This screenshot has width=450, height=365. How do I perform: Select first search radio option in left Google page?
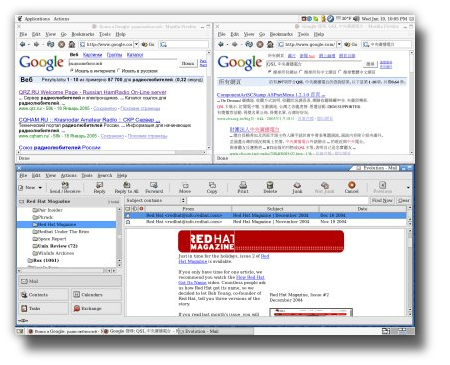[71, 71]
